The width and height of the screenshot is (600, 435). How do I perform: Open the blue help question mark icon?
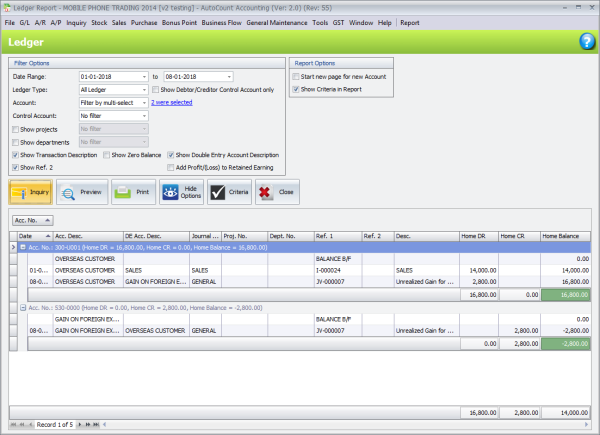[587, 42]
